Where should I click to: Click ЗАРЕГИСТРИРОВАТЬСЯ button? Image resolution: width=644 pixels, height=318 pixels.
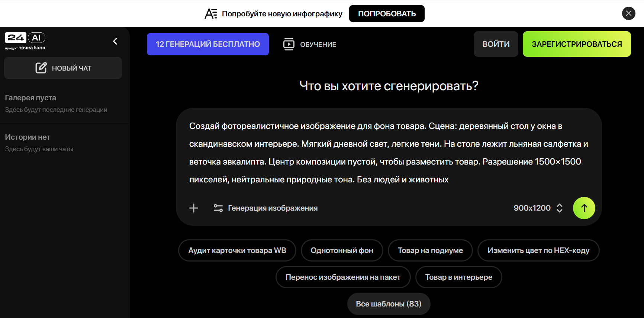pyautogui.click(x=577, y=44)
